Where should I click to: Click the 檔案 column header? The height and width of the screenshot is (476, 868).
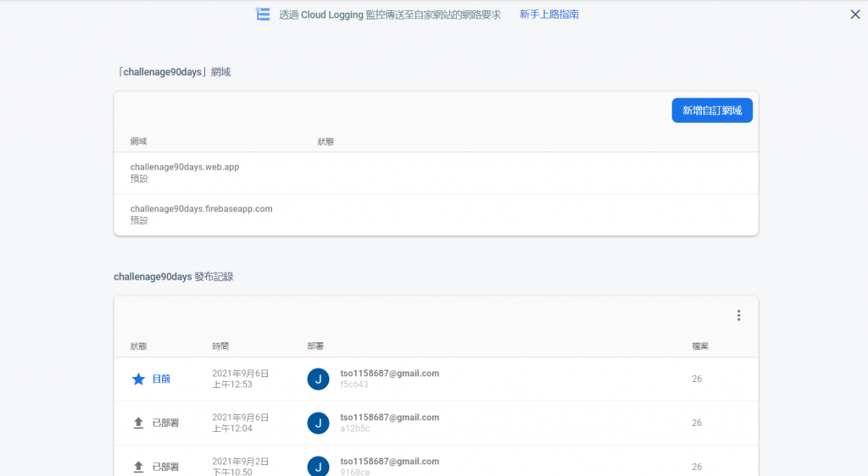(x=699, y=346)
